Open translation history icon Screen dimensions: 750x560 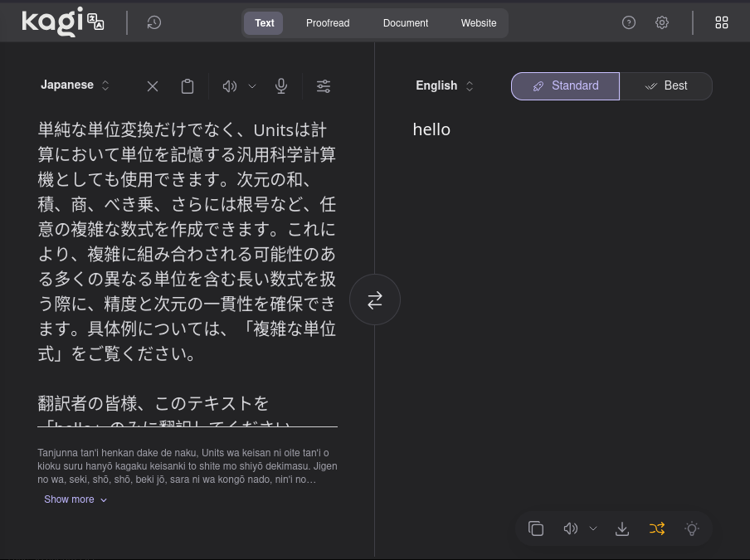point(153,22)
